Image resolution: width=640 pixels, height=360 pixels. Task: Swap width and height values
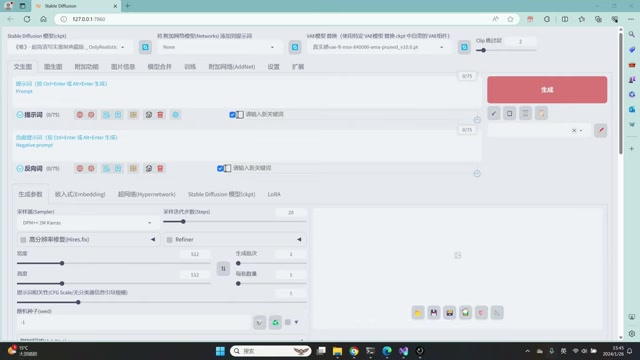click(x=223, y=269)
